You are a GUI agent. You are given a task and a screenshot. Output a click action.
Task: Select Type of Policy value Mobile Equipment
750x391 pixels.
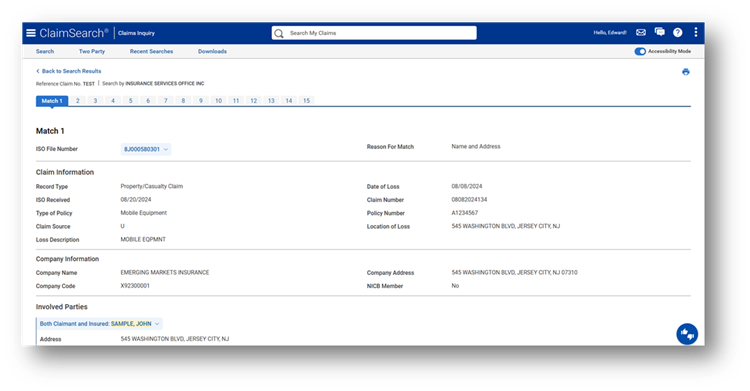143,213
